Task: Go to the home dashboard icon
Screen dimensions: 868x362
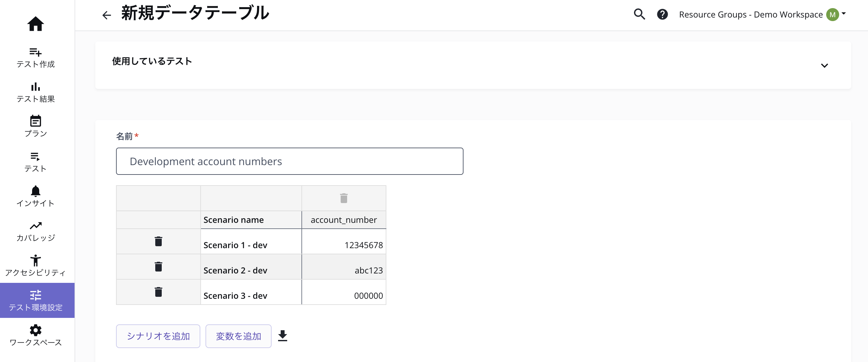Action: [x=35, y=24]
